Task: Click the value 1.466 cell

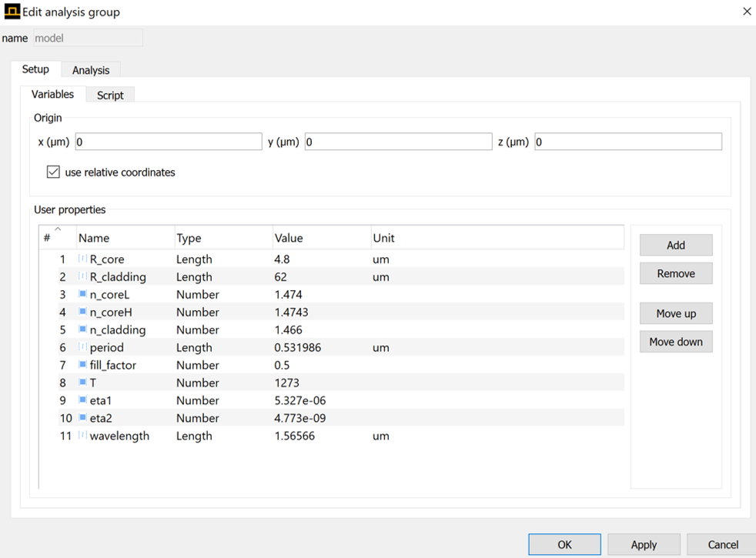Action: coord(289,330)
